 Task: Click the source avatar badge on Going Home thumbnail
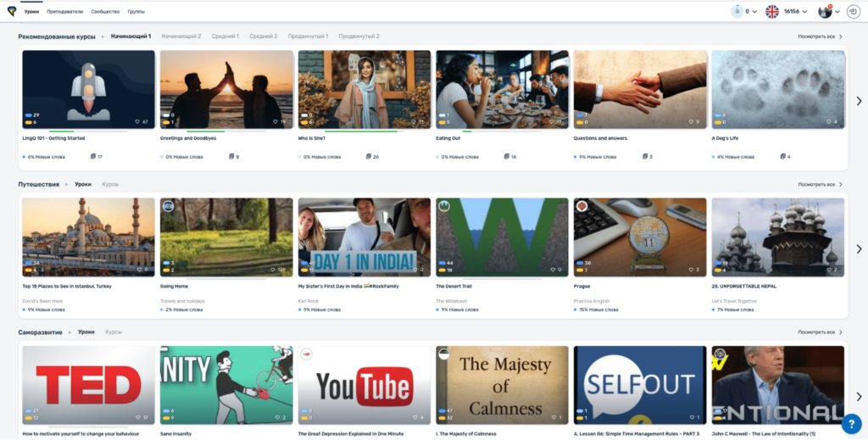[168, 206]
